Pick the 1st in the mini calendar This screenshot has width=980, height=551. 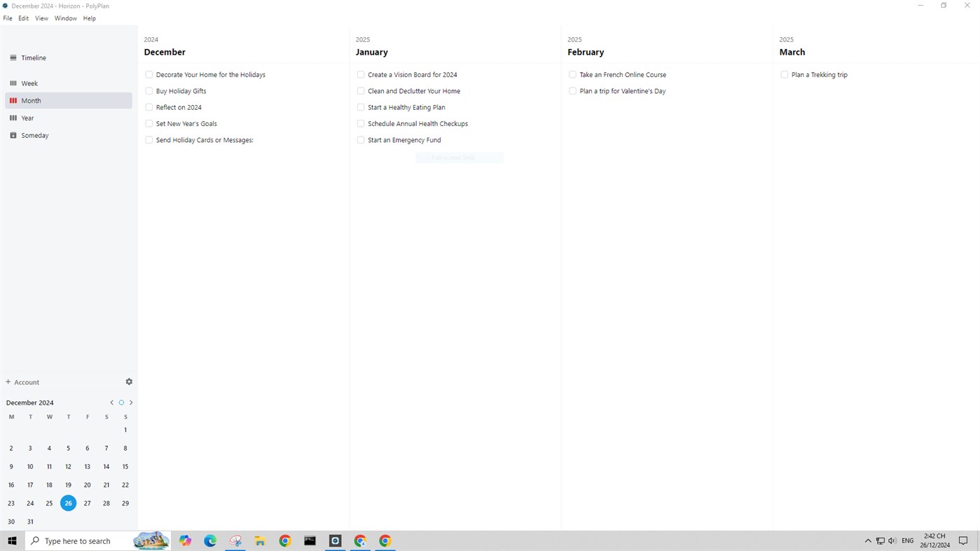pyautogui.click(x=125, y=430)
